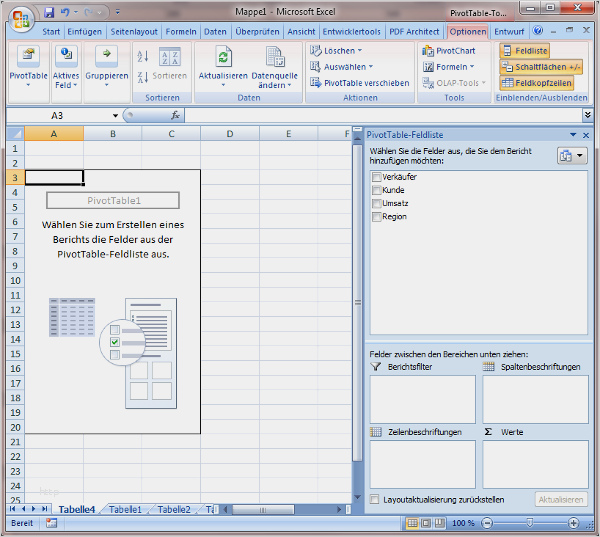Image resolution: width=600 pixels, height=537 pixels.
Task: Toggle Schaltflächen +/- display
Action: click(541, 67)
